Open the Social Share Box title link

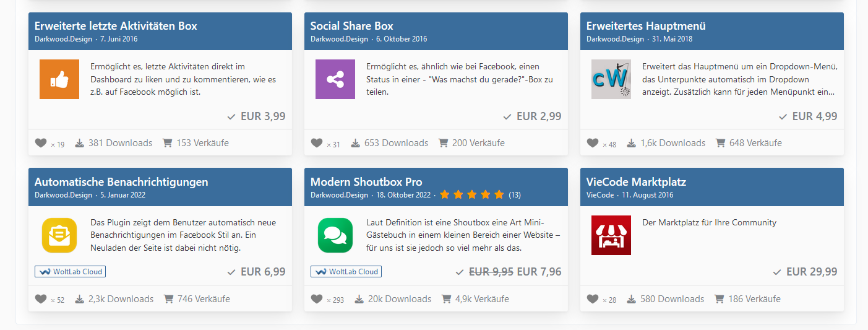[x=351, y=26]
